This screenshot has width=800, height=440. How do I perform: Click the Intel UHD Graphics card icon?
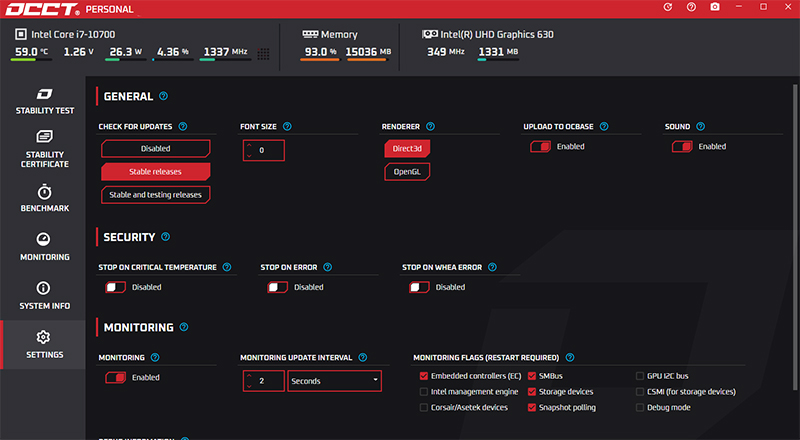(x=430, y=34)
